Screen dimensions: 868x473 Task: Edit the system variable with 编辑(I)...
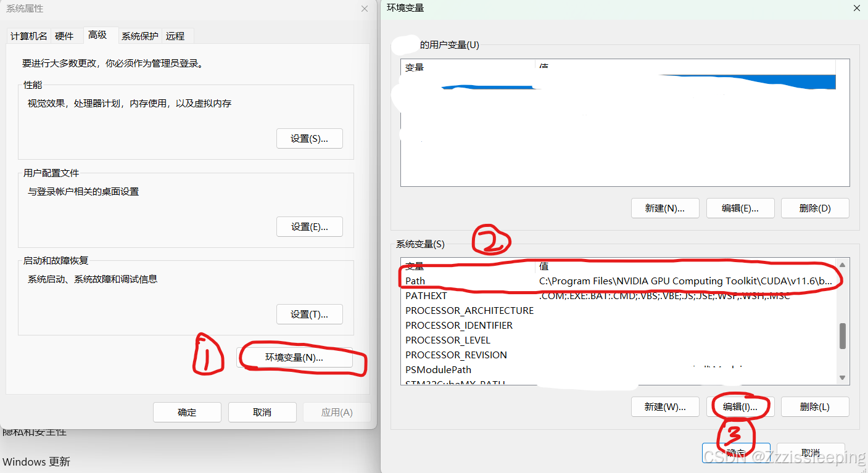pyautogui.click(x=740, y=406)
